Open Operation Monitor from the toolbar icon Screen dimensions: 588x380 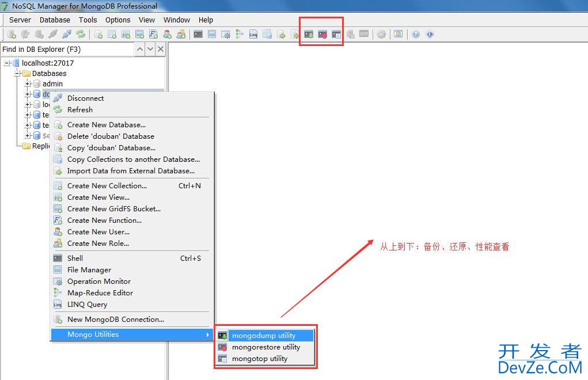(226, 35)
